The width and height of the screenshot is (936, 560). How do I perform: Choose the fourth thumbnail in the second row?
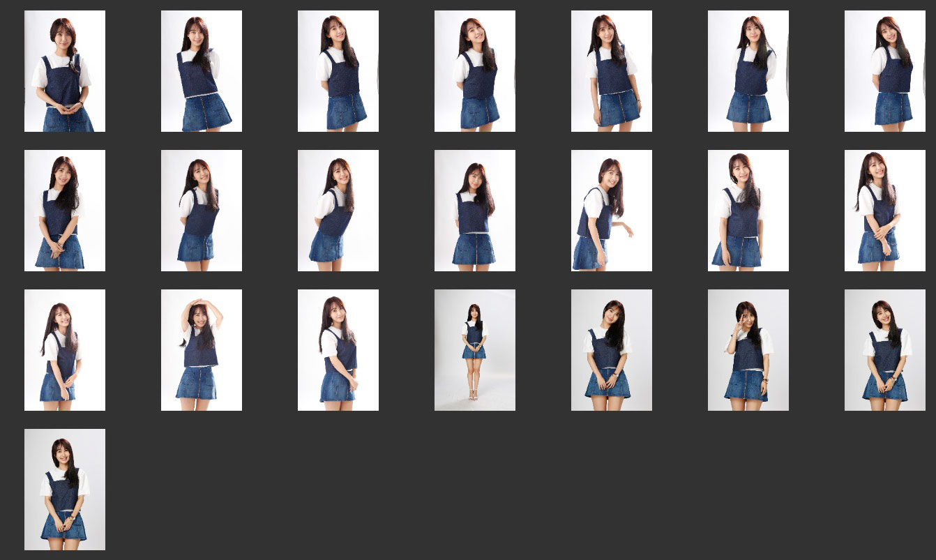click(x=475, y=211)
